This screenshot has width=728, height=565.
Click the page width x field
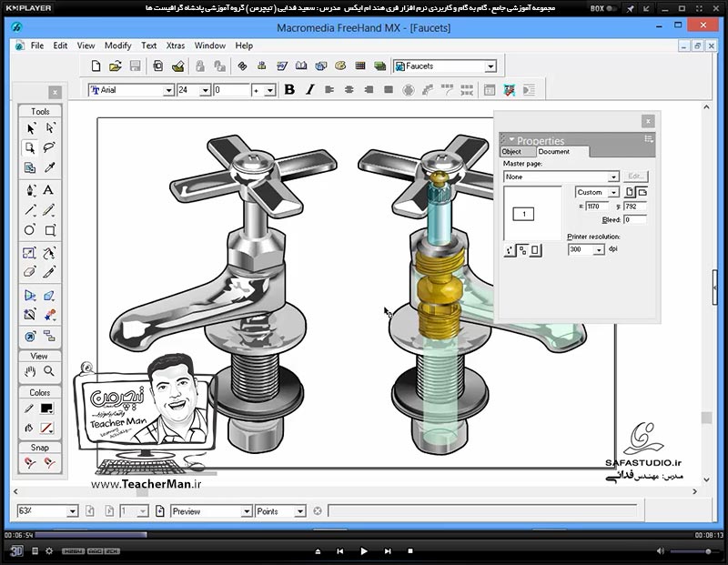pos(597,207)
